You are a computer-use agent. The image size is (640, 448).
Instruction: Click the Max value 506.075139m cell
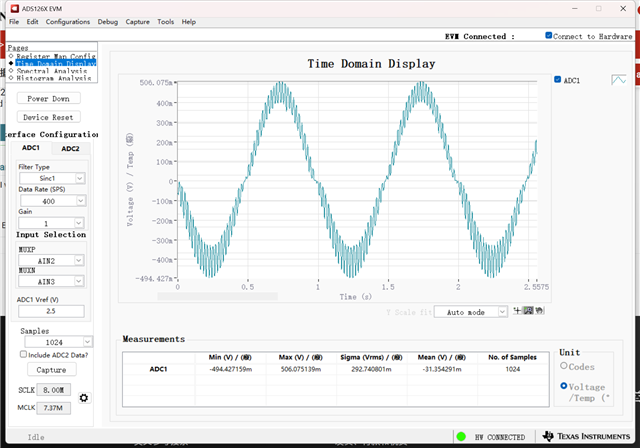point(301,369)
